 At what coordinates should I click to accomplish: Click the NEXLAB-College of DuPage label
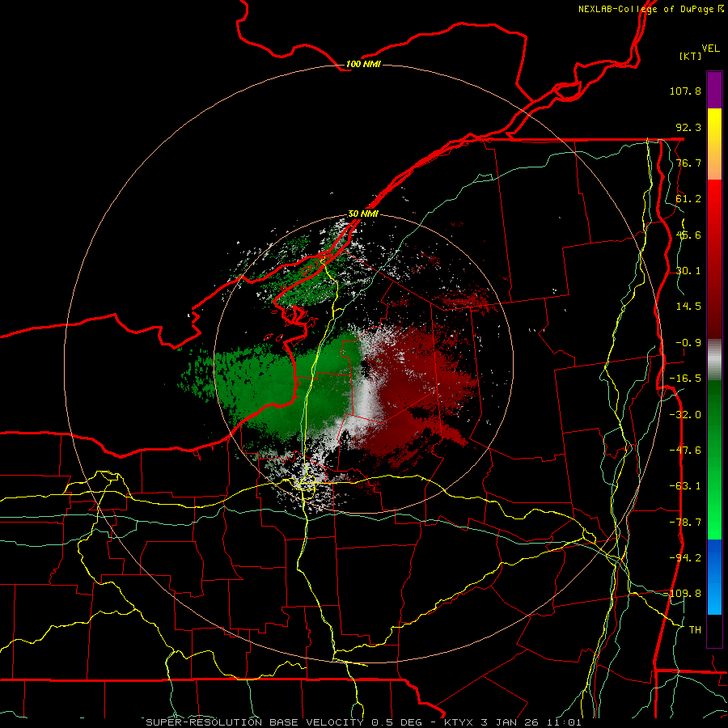(646, 9)
